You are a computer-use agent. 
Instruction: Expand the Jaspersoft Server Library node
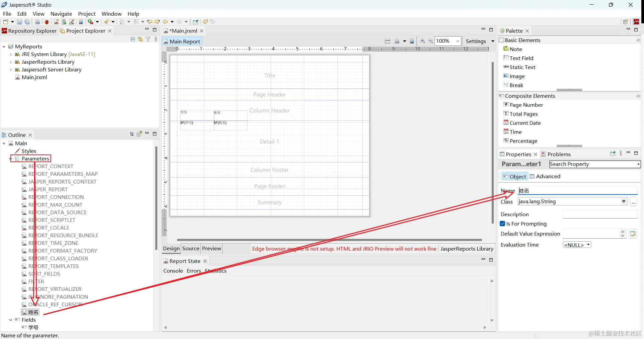(11, 70)
